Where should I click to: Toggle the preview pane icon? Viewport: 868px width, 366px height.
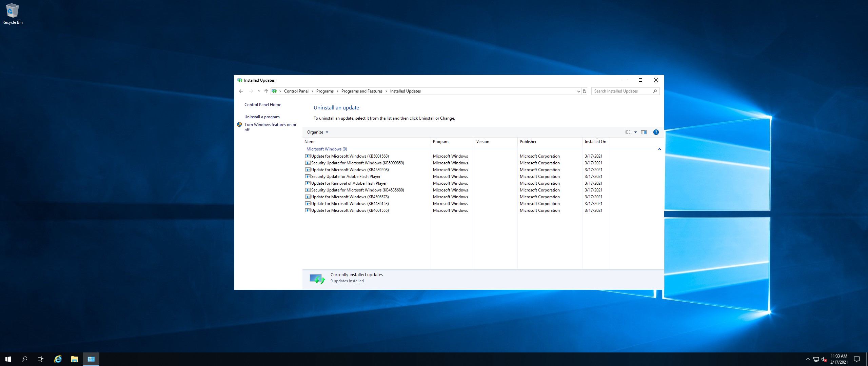[x=644, y=132]
